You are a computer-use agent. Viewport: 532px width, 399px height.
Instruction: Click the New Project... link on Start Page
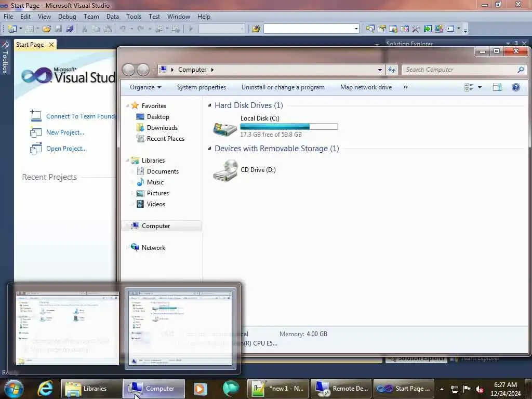pyautogui.click(x=65, y=132)
